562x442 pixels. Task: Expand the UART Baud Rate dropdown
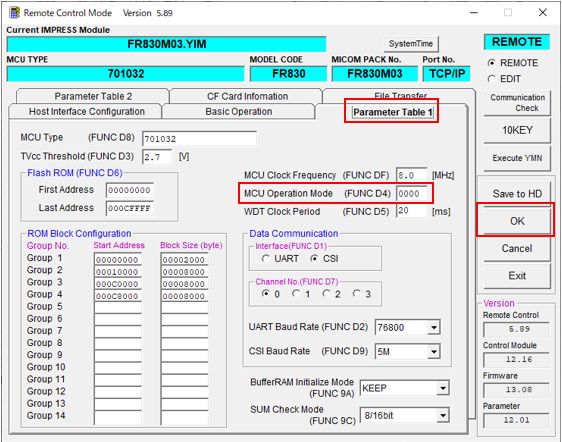(x=434, y=327)
